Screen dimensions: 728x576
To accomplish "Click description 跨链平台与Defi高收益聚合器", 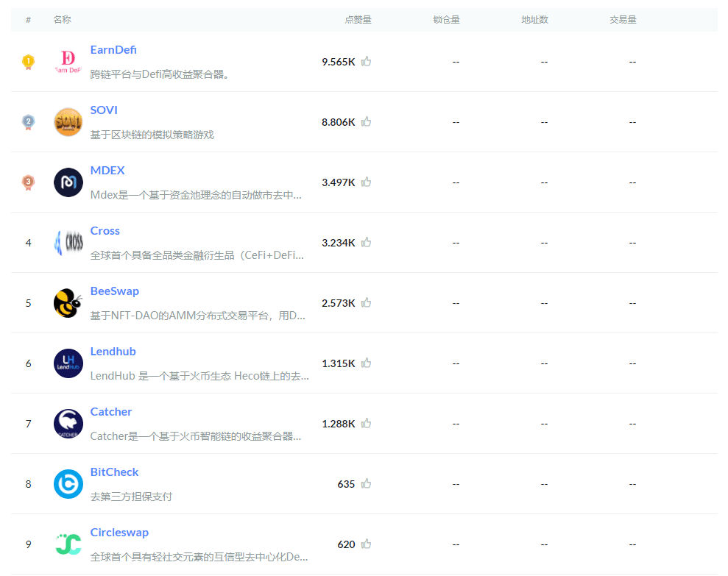I will coord(160,74).
